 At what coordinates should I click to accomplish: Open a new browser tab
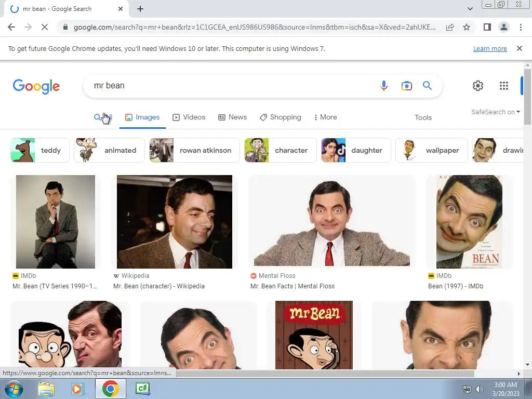(140, 9)
